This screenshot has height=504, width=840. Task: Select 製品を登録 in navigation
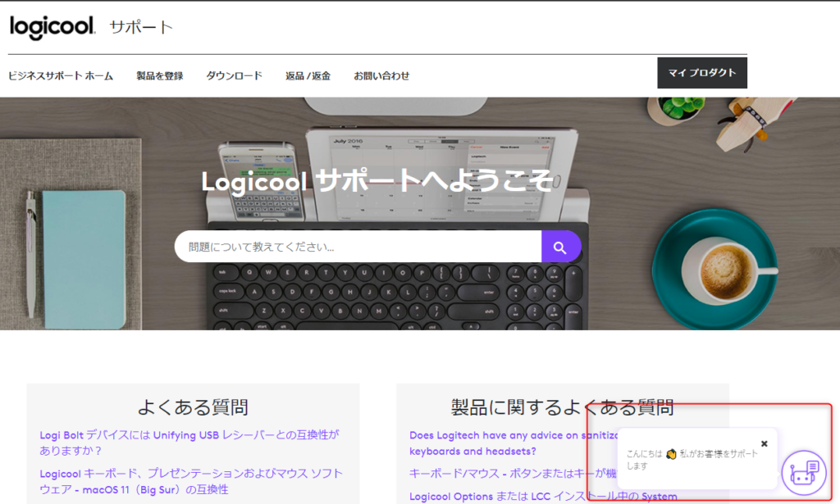(x=160, y=76)
